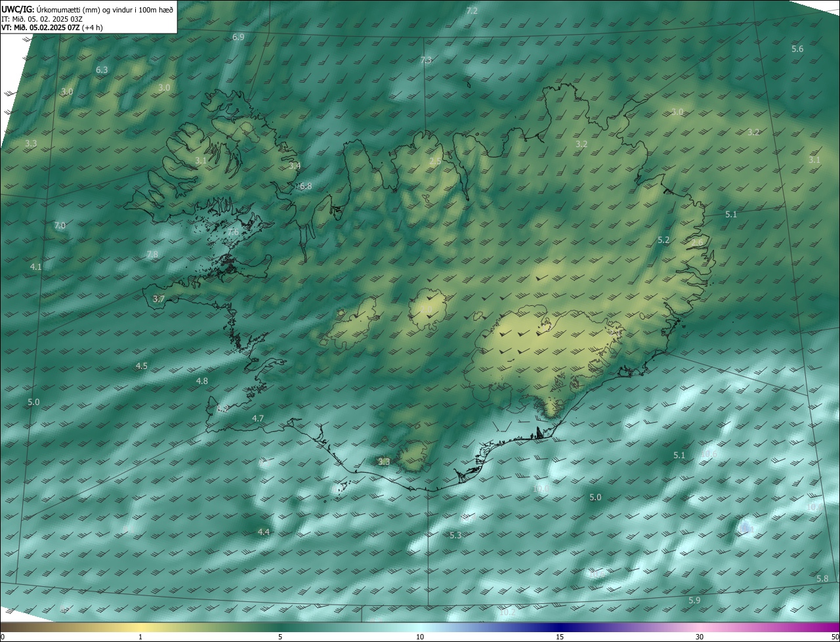Click the 3.1 value inside the Westfjords
840x642 pixels.
(201, 161)
